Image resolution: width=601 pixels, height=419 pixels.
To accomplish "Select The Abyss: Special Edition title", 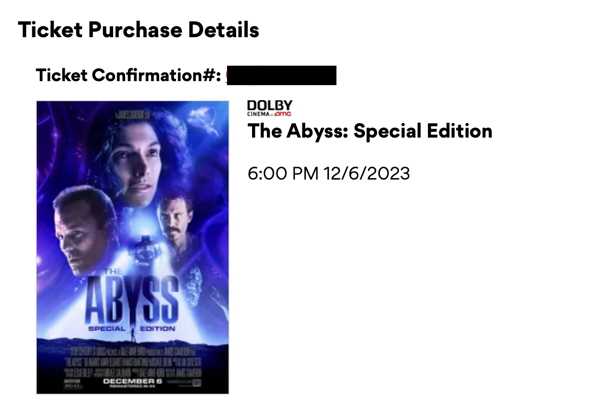I will coord(370,131).
